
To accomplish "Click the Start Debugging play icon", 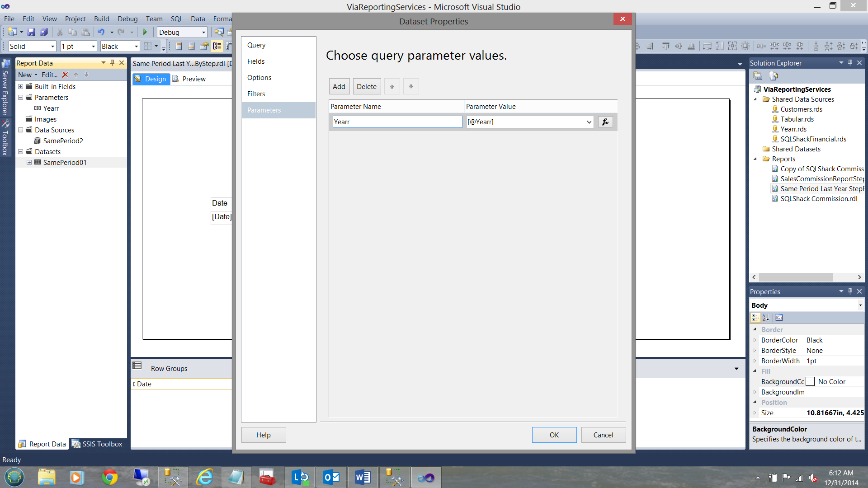I will coord(145,32).
